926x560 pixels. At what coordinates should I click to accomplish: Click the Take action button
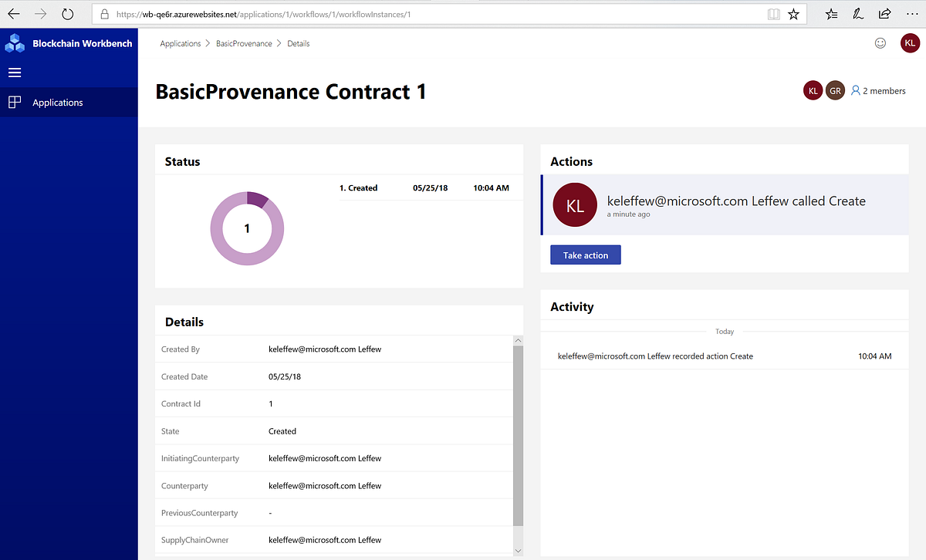585,255
